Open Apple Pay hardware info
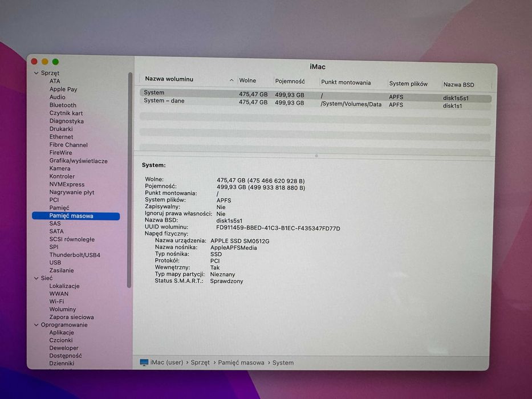The image size is (532, 399). 63,89
